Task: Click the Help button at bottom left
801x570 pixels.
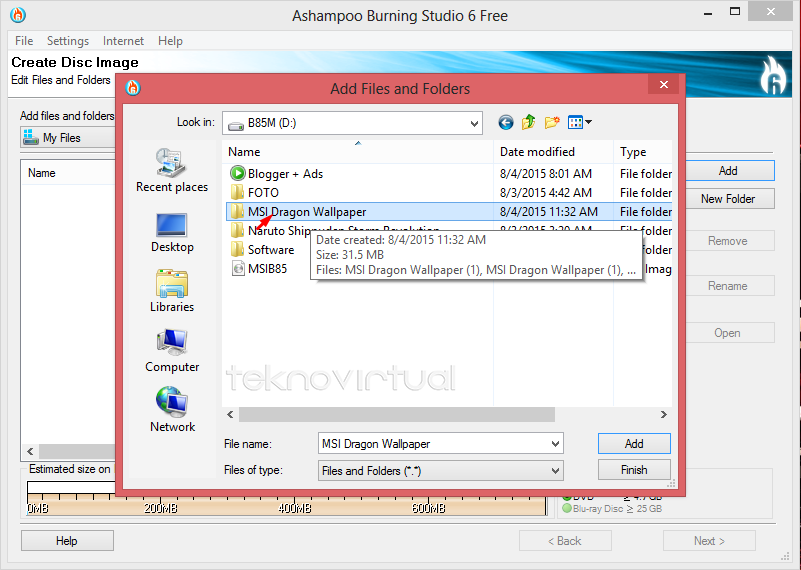Action: point(67,540)
